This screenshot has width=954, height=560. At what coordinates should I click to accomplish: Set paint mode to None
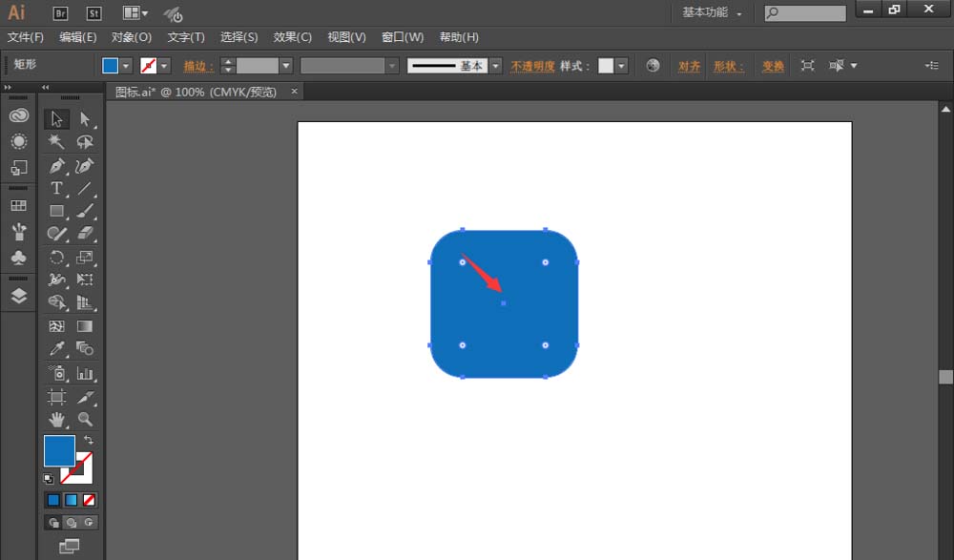coord(89,500)
